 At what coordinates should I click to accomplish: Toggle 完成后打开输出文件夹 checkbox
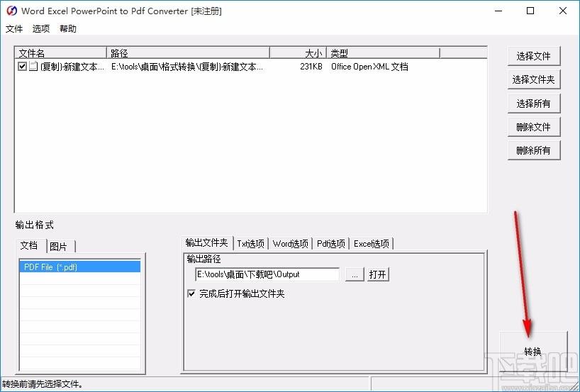(x=191, y=293)
